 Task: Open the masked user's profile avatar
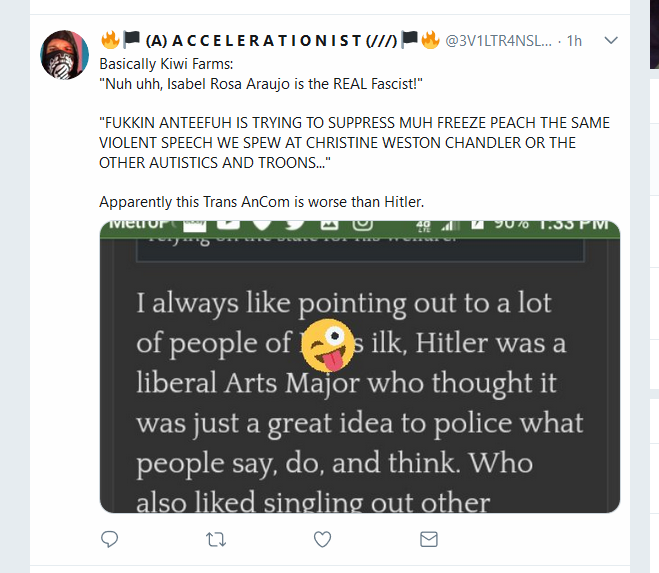click(x=64, y=55)
